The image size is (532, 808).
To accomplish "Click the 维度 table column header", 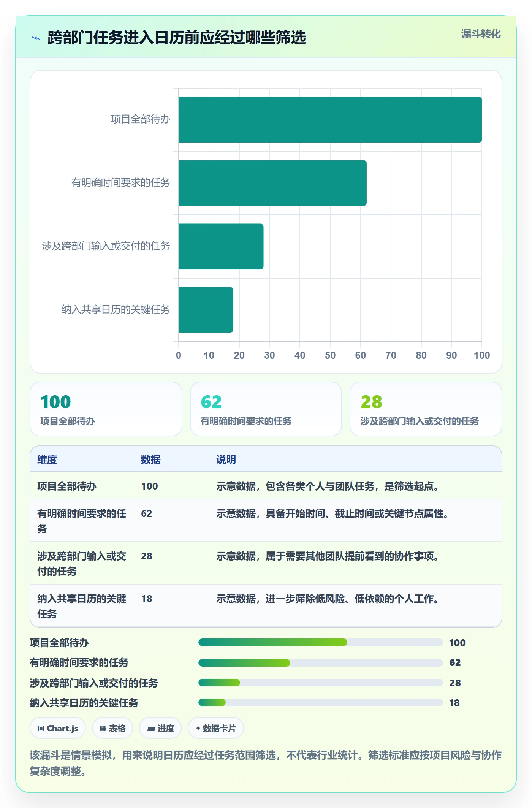I will click(x=47, y=459).
